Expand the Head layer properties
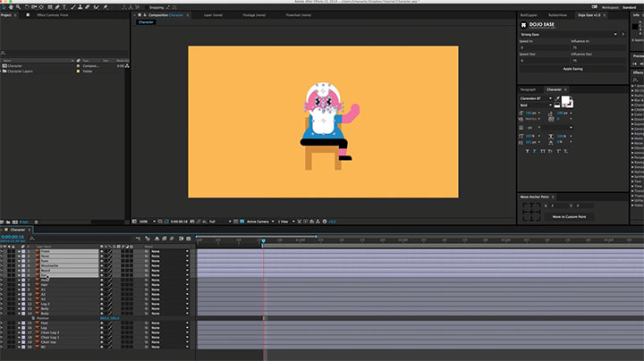Screen dimensions: 644x361 click(x=19, y=280)
